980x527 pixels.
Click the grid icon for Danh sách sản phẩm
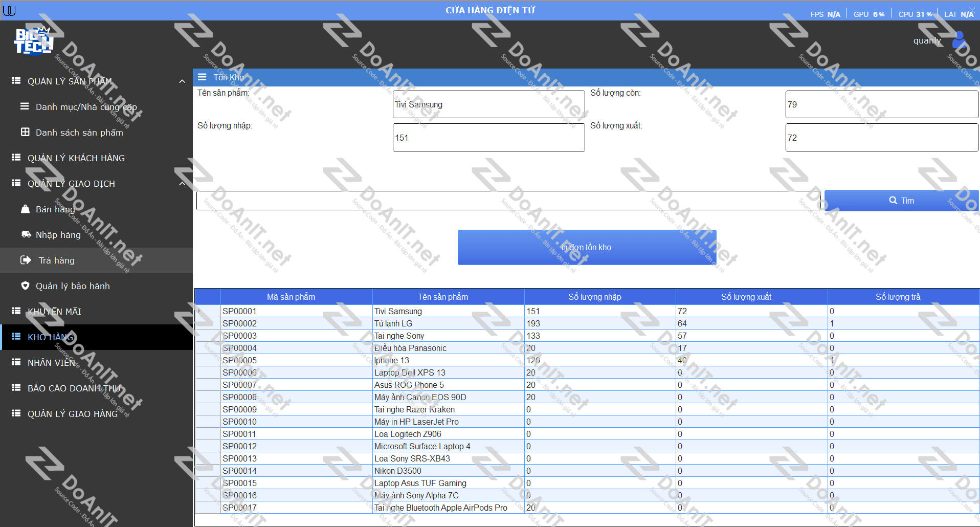(25, 133)
